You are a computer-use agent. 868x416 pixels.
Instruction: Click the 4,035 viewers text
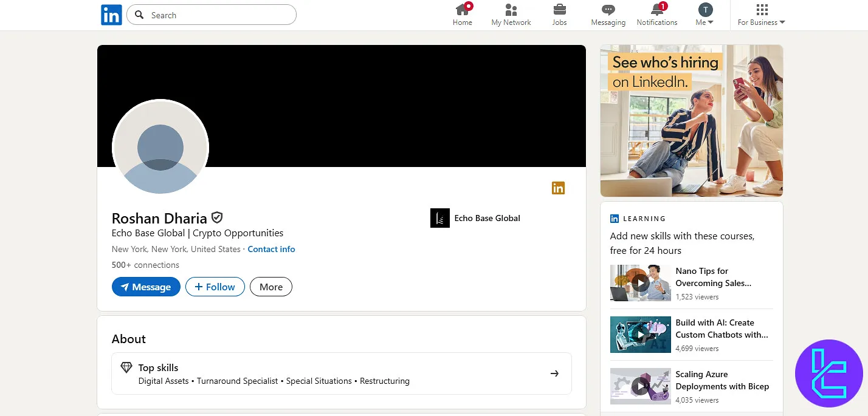point(697,400)
